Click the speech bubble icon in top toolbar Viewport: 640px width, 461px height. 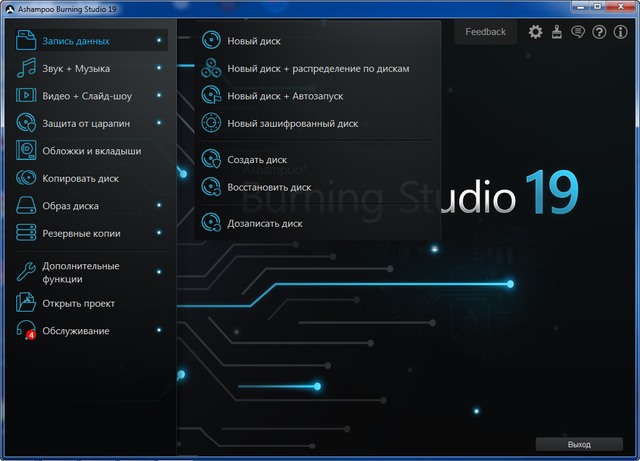pyautogui.click(x=578, y=32)
